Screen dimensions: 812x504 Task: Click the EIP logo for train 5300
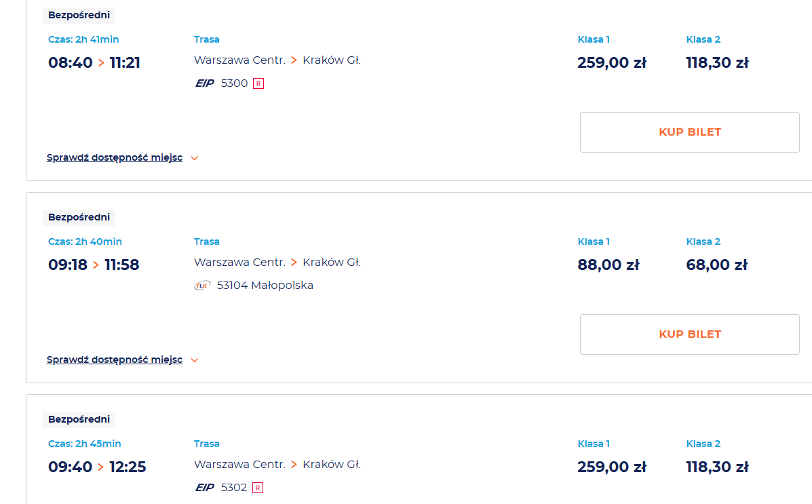205,83
